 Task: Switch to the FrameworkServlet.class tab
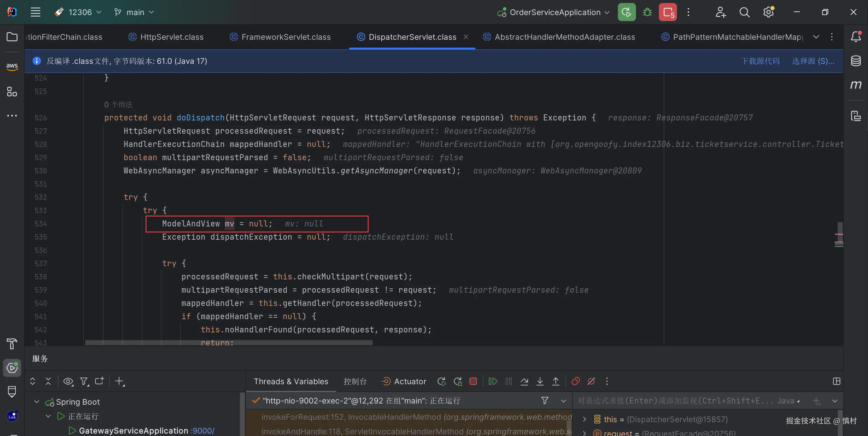[x=285, y=37]
